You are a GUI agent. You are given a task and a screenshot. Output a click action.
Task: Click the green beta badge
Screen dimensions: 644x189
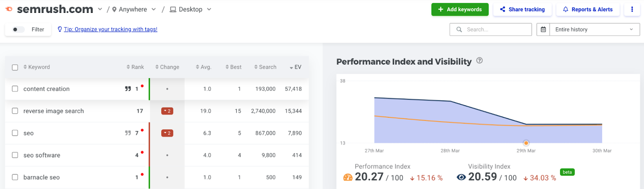567,172
